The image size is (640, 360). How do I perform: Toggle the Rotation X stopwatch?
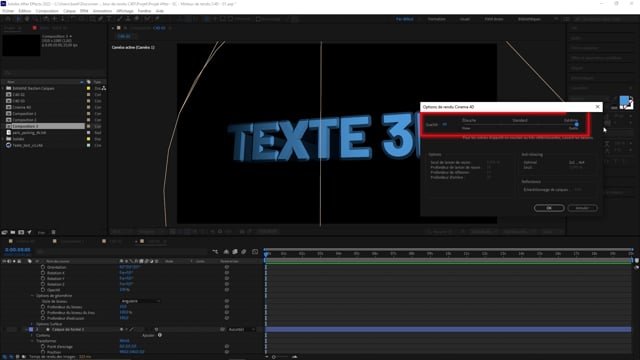point(43,273)
